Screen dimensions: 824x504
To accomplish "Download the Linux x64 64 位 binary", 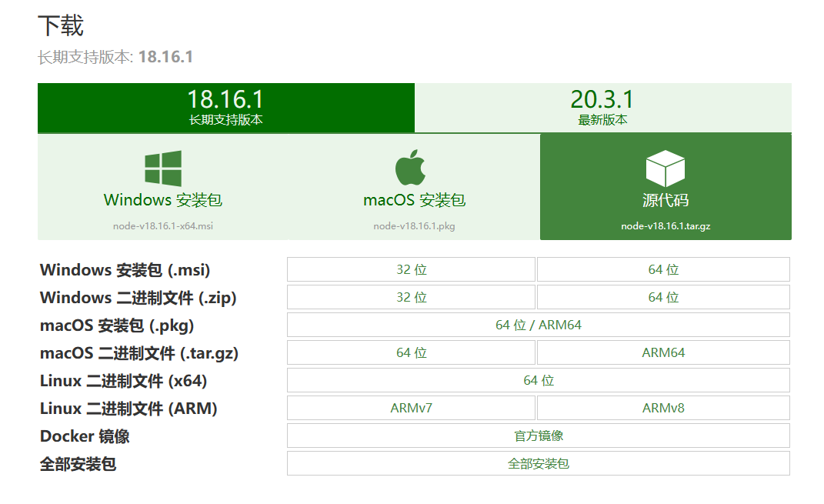I will coord(539,380).
